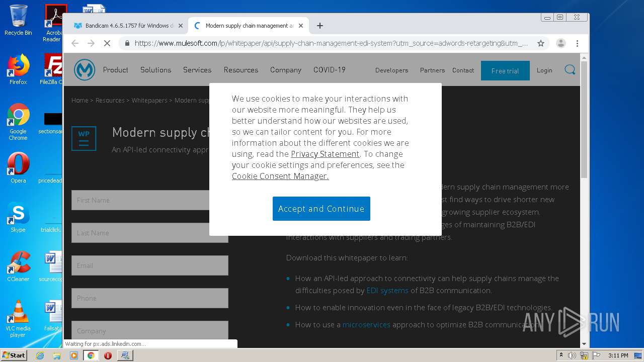The width and height of the screenshot is (644, 362).
Task: Click the page vertical scrollbar thumb
Action: pos(584,120)
